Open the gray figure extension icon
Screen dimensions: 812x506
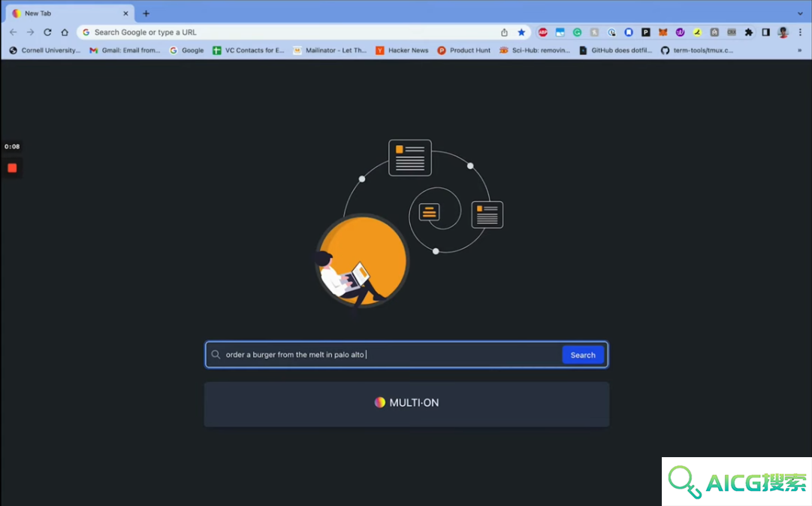coord(594,32)
